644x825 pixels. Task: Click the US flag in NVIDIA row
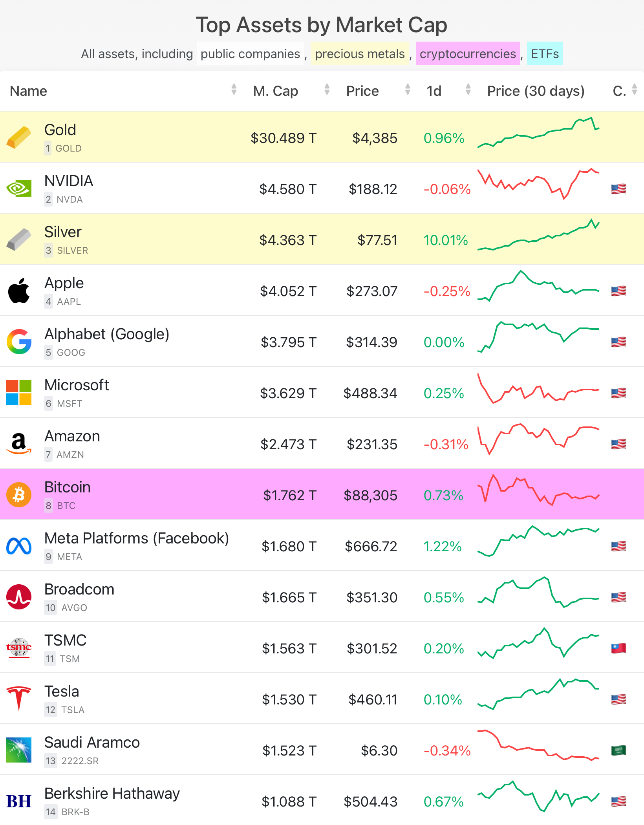[618, 189]
